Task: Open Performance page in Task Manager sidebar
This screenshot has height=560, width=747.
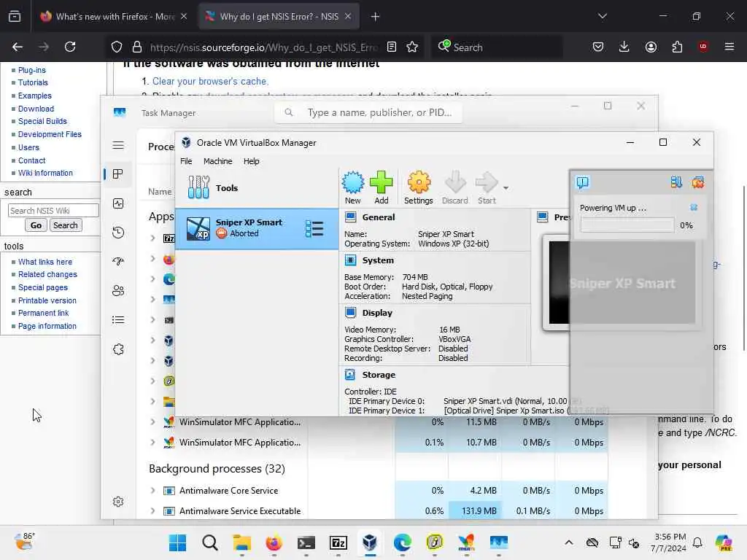Action: click(x=118, y=203)
